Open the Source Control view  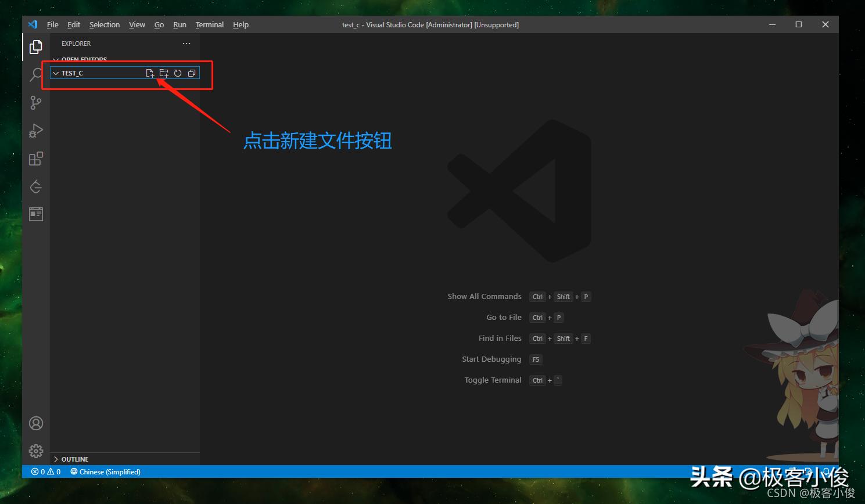pyautogui.click(x=35, y=103)
